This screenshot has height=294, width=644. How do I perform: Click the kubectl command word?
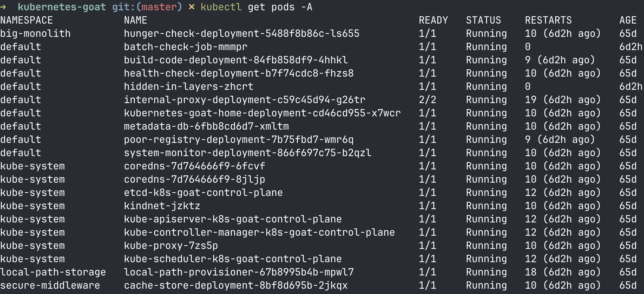221,7
